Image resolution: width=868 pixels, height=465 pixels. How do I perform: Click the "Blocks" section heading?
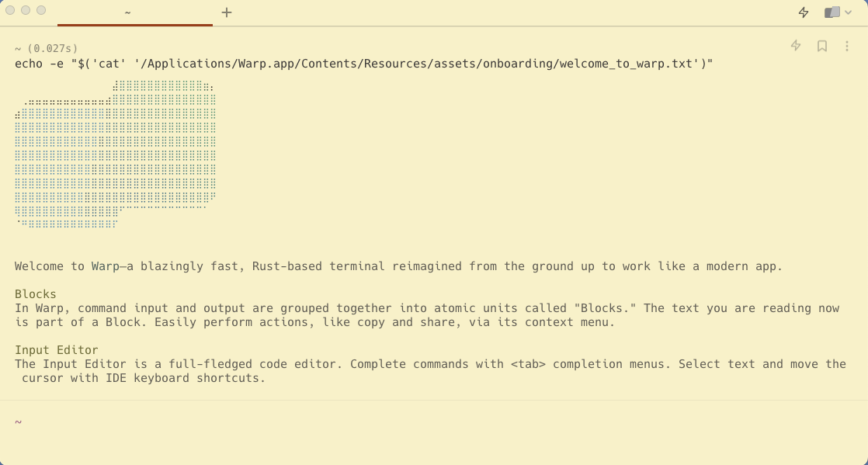click(x=36, y=294)
